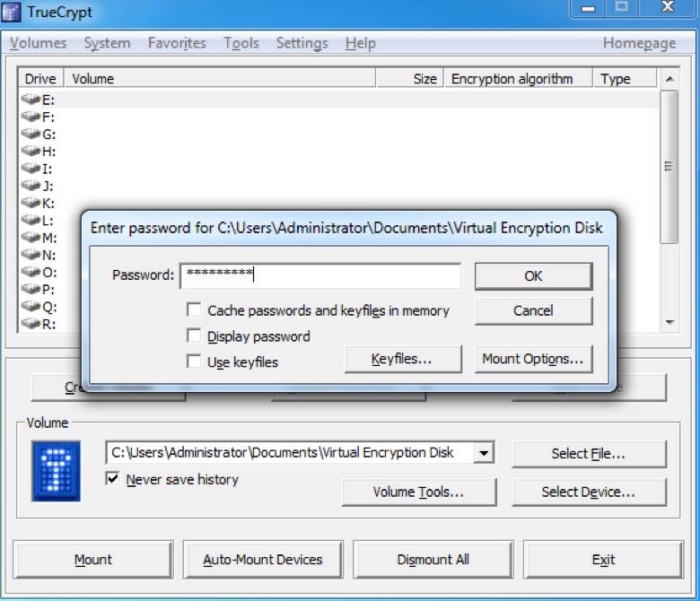
Task: Select drive P: icon in the list
Action: (31, 289)
